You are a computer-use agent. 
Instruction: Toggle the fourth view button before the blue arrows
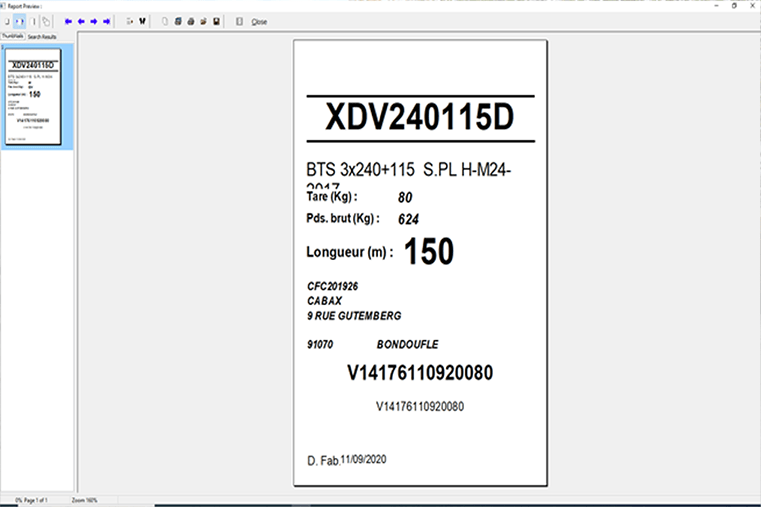(46, 21)
